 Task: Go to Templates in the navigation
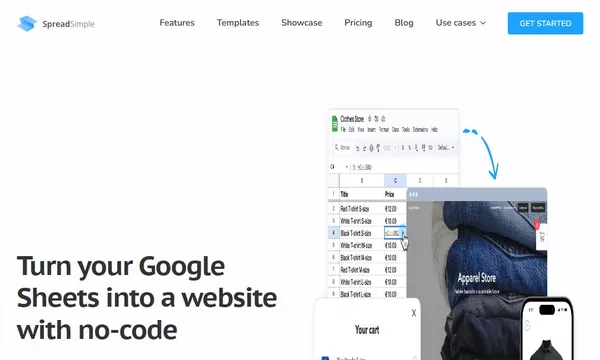238,23
